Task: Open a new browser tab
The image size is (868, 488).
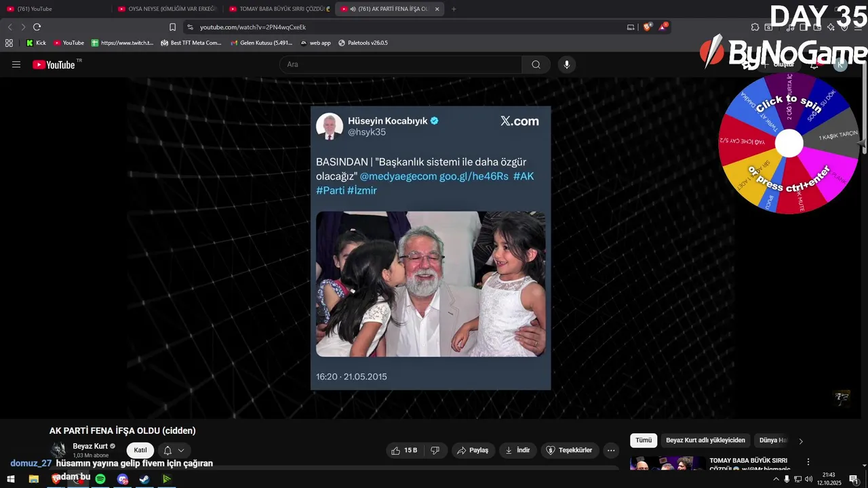Action: coord(454,9)
